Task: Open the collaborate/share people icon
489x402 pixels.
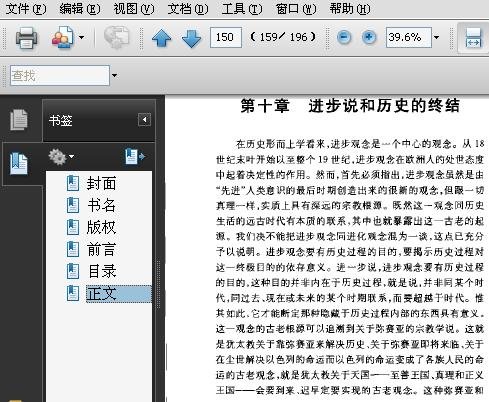Action: 63,37
